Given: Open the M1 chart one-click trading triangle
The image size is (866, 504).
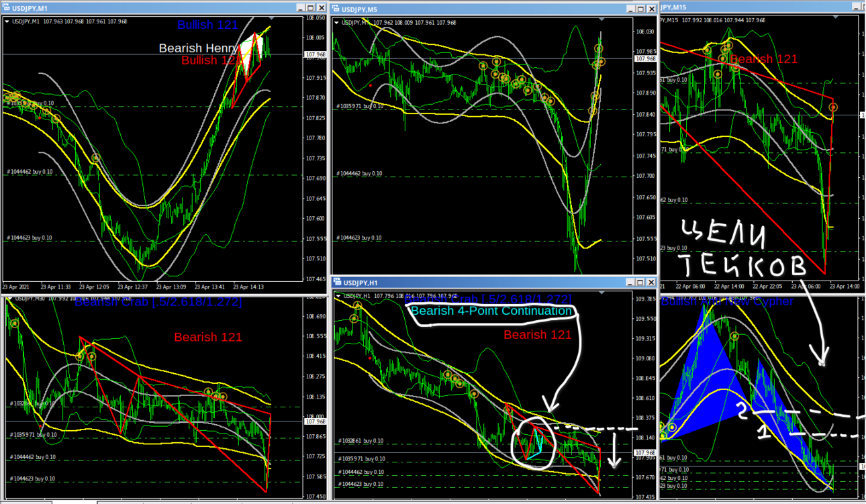Looking at the screenshot, I should 7,21.
